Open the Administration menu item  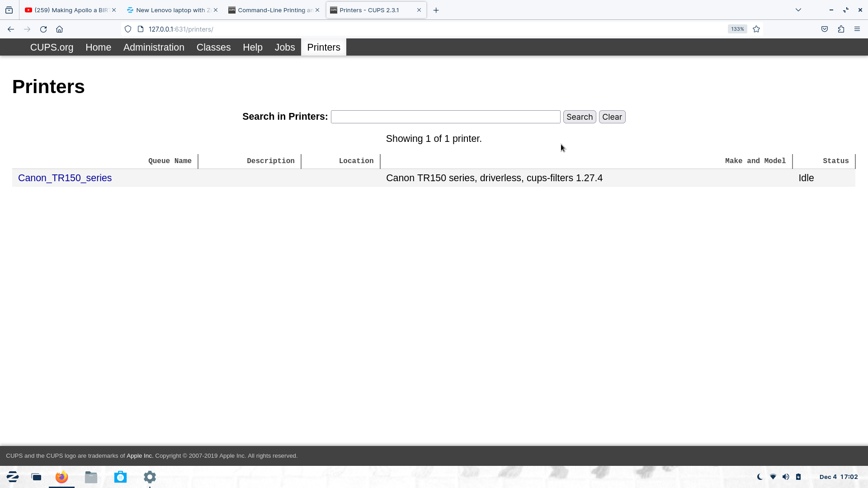point(154,47)
